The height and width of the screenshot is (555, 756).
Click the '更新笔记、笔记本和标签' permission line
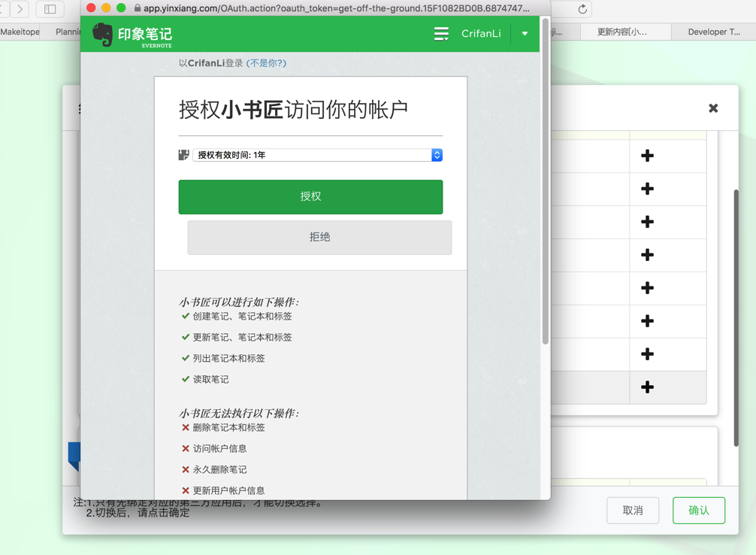tap(243, 338)
